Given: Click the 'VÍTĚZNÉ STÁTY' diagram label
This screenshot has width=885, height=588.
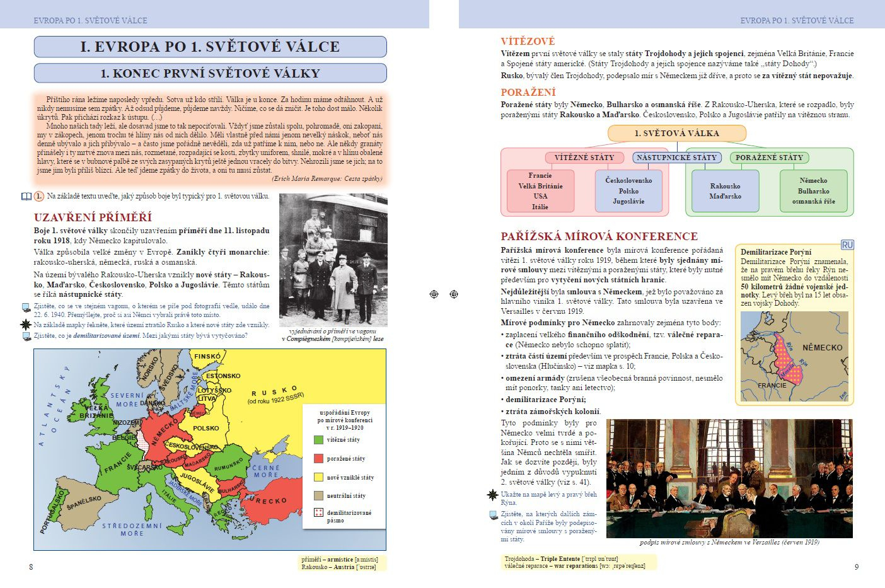Looking at the screenshot, I should click(x=584, y=158).
